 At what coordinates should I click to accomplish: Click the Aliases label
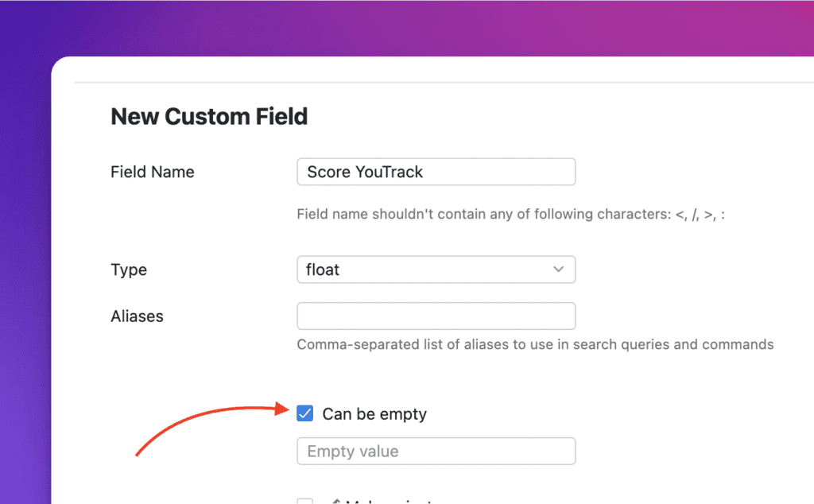point(137,316)
